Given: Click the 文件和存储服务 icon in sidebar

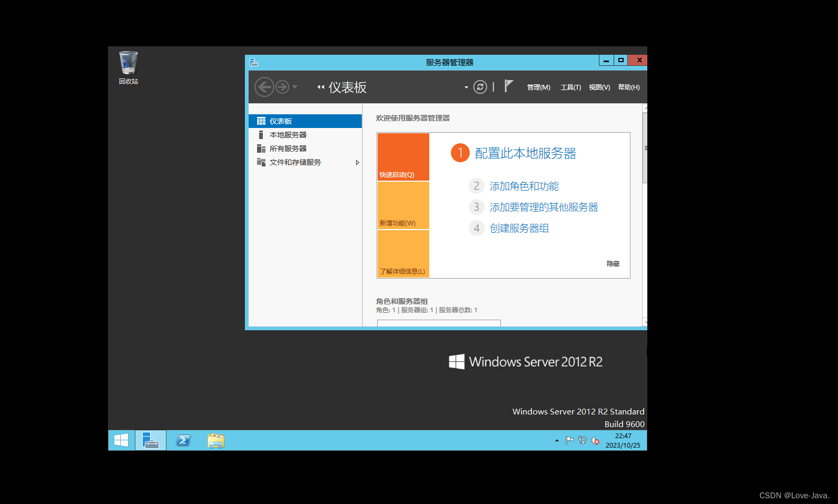Looking at the screenshot, I should [261, 162].
